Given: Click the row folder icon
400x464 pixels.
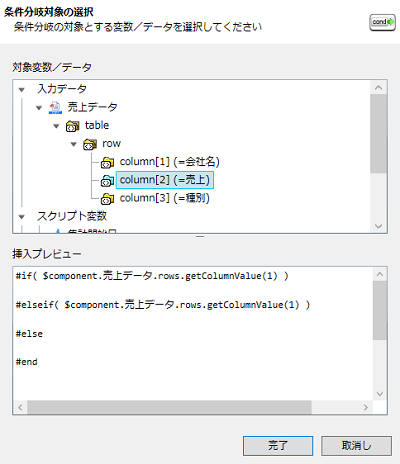Looking at the screenshot, I should point(90,145).
